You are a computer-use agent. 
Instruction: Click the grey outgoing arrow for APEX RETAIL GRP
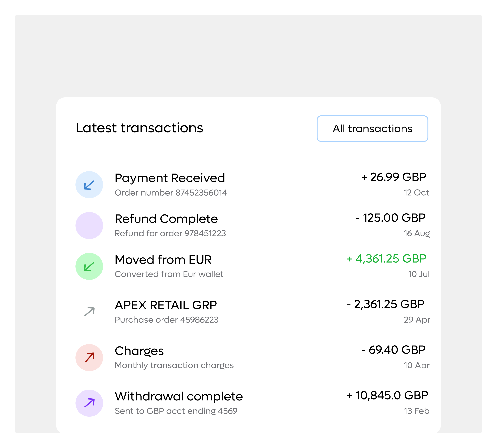point(89,312)
